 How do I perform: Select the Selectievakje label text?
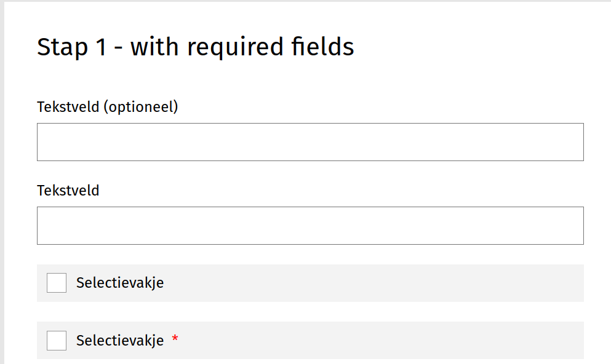pyautogui.click(x=119, y=283)
